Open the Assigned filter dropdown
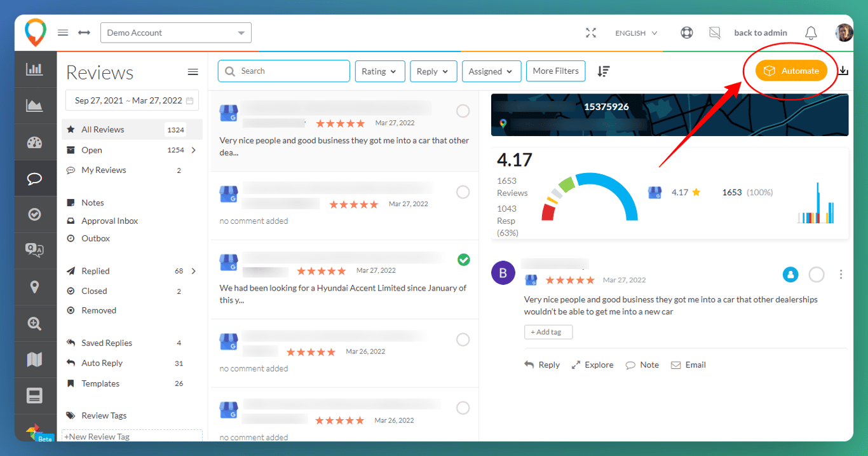Screen dimensions: 868x456 492,71
